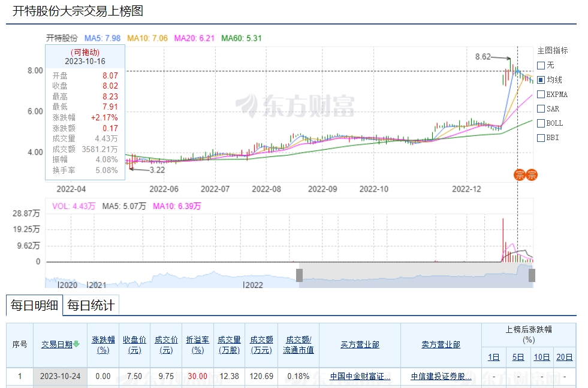Select the 无 indicator option
Image resolution: width=588 pixels, height=388 pixels.
click(x=541, y=65)
